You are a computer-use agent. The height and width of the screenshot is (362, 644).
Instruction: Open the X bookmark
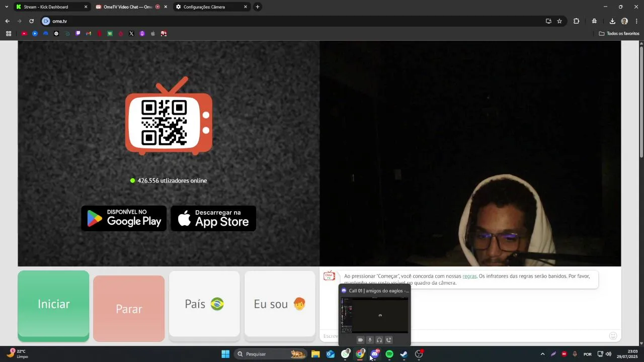(x=131, y=34)
